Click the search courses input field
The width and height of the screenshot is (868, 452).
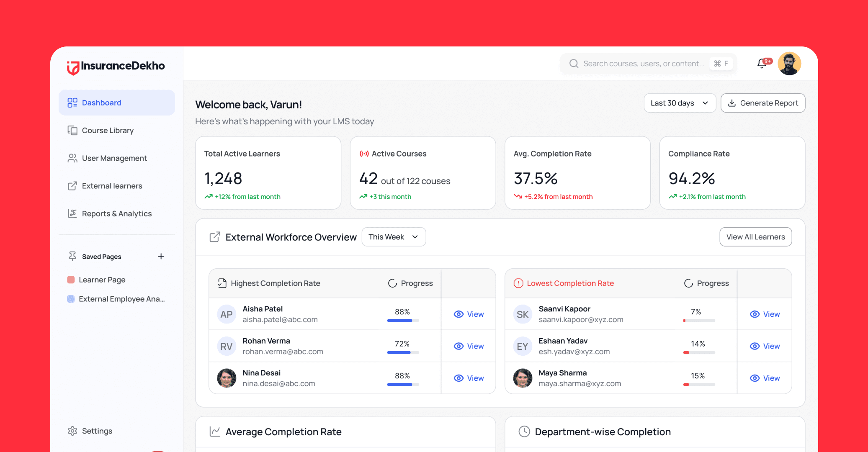643,64
